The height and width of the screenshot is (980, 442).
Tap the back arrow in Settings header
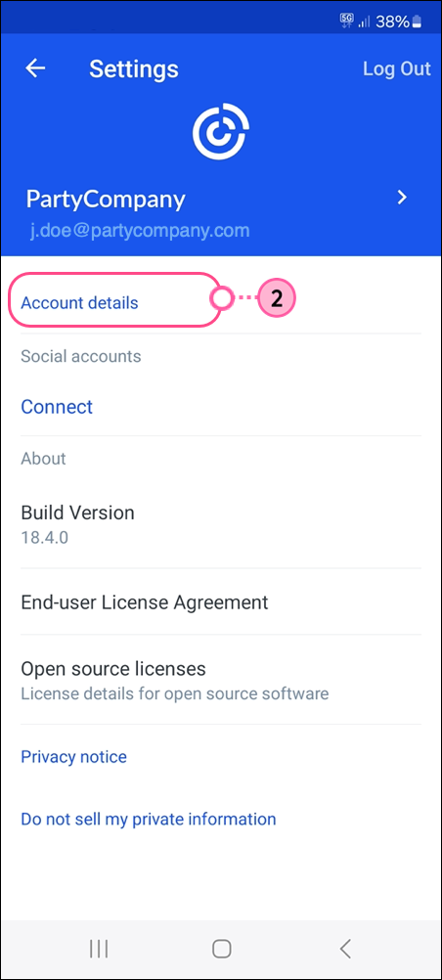click(35, 68)
